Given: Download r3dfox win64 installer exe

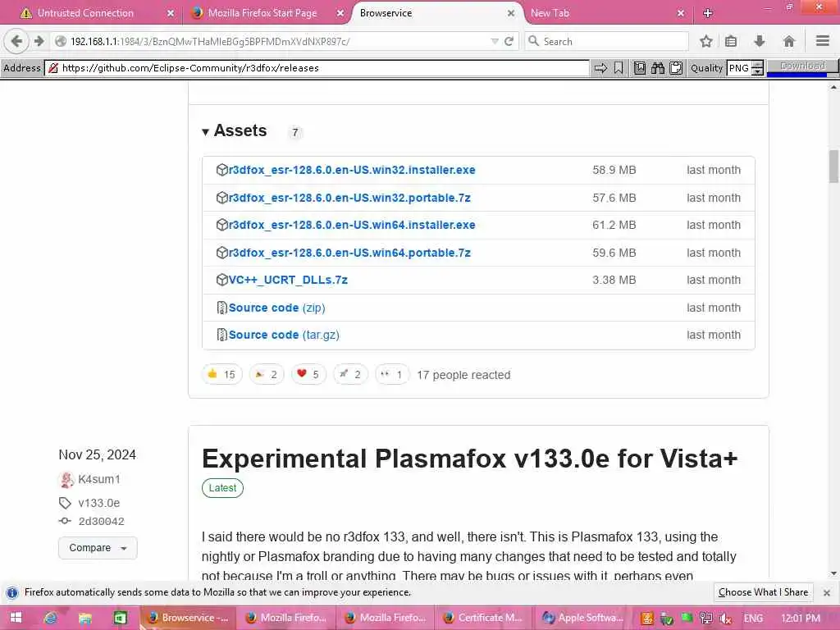Looking at the screenshot, I should point(352,225).
